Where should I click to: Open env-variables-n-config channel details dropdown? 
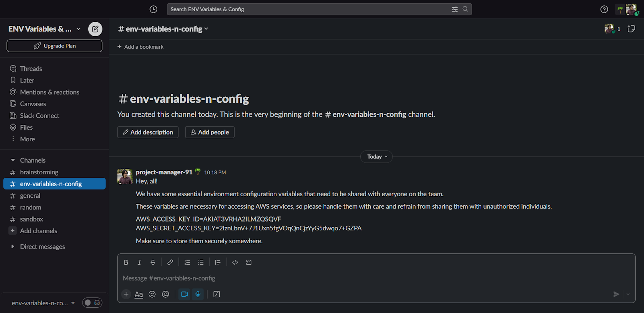[163, 29]
